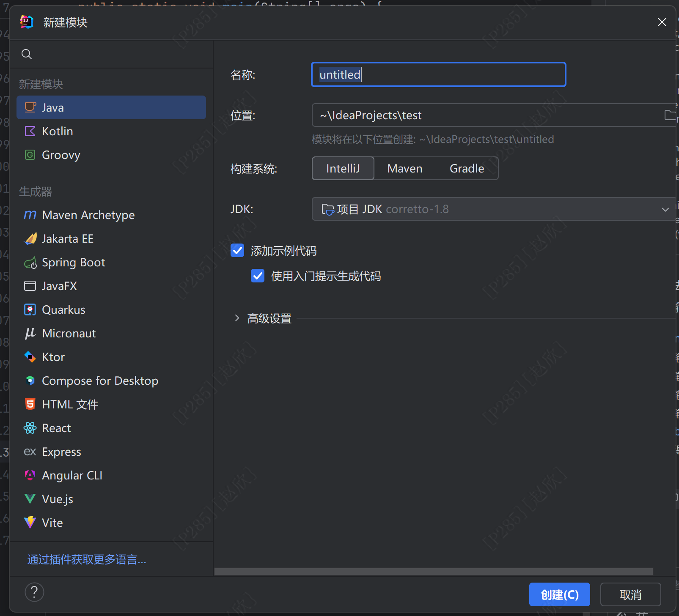
Task: Select Micronaut in generators list
Action: tap(111, 333)
